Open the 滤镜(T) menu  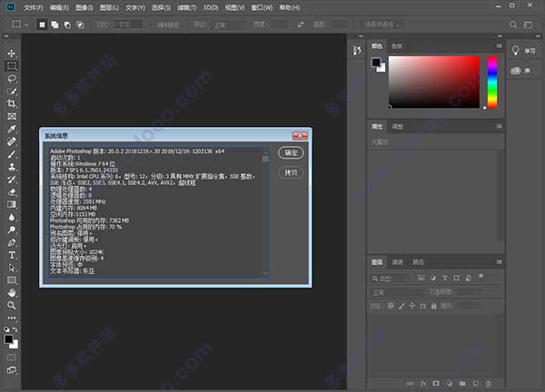186,7
